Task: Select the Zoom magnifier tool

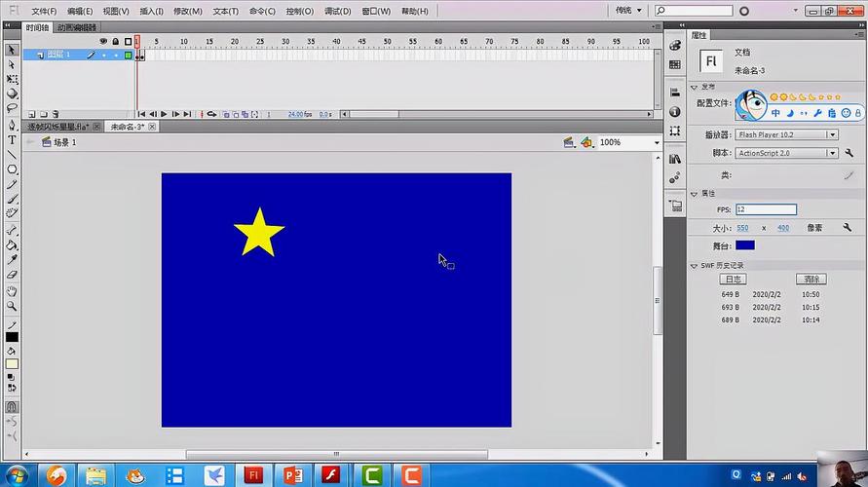Action: 11,306
